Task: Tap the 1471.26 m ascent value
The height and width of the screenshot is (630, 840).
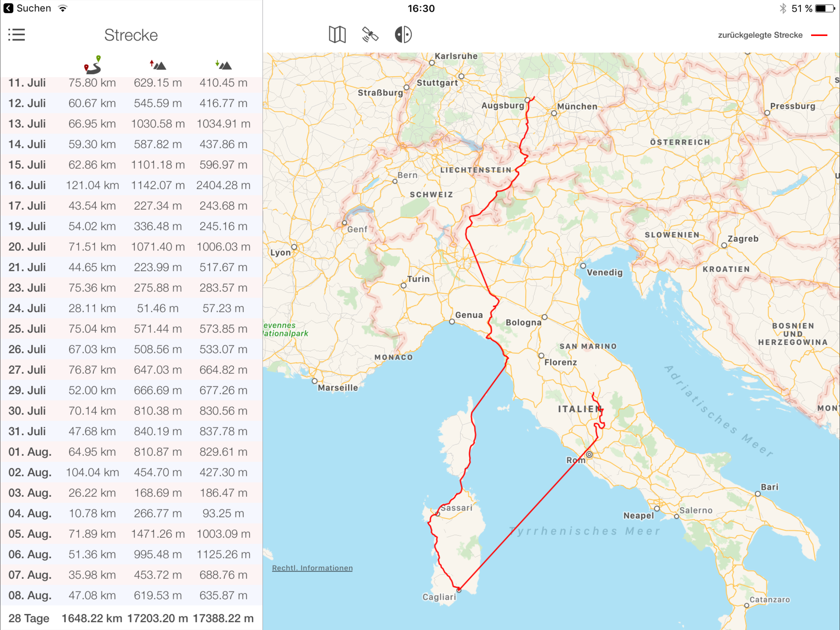Action: [158, 534]
